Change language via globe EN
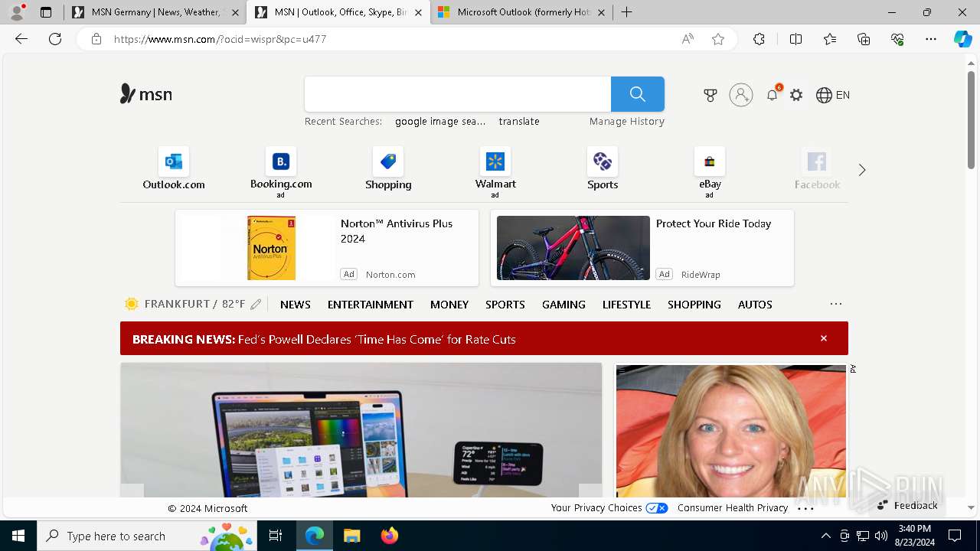 coord(833,95)
